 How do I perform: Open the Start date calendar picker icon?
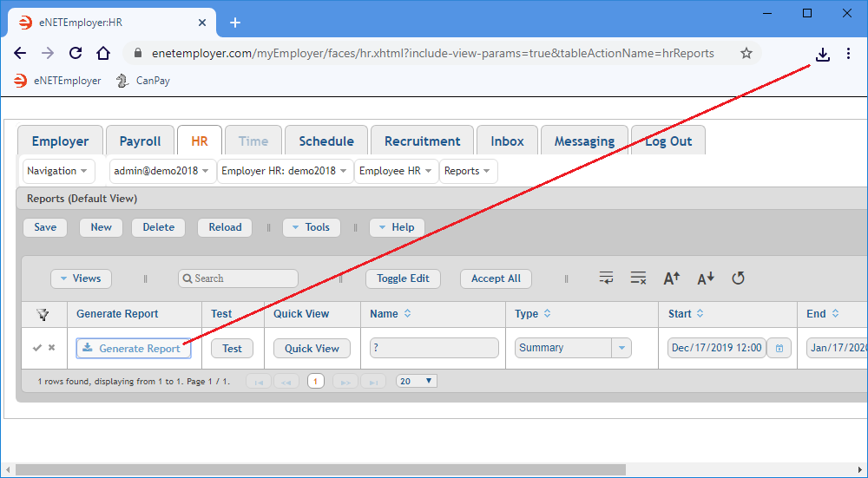(779, 348)
